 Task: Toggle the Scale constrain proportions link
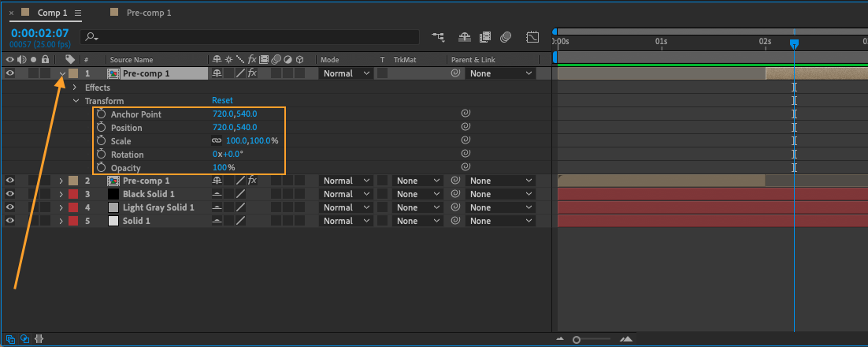(x=217, y=141)
